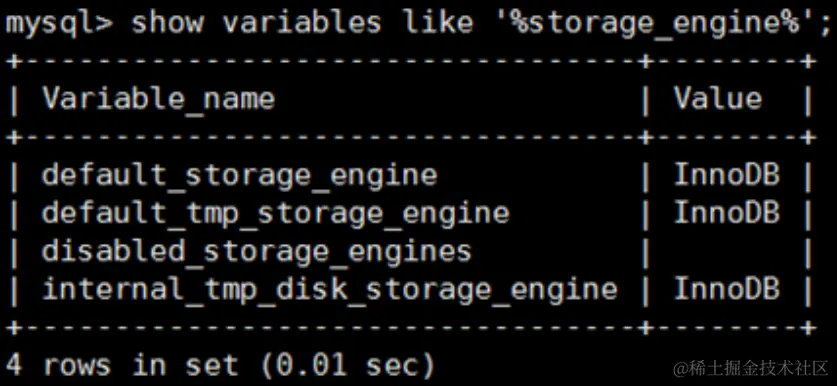The width and height of the screenshot is (837, 386).
Task: Click empty value cell of disabled_storage_engines
Action: point(727,251)
